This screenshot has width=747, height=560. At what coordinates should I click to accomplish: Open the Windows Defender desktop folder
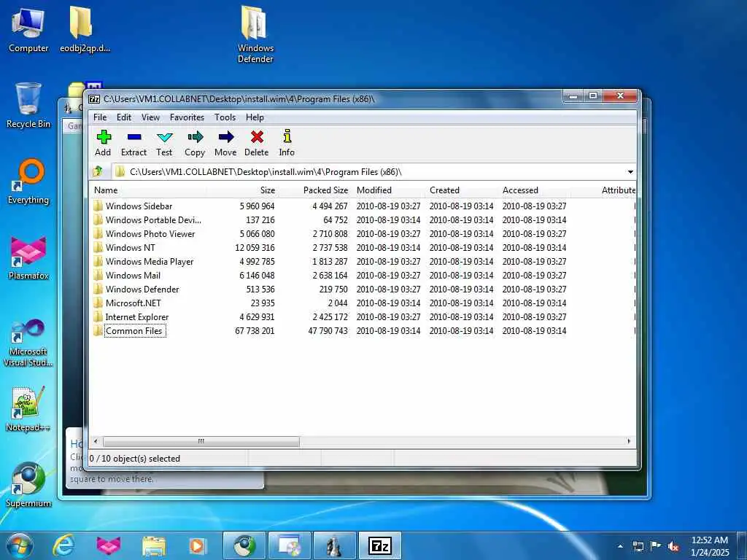click(x=255, y=34)
